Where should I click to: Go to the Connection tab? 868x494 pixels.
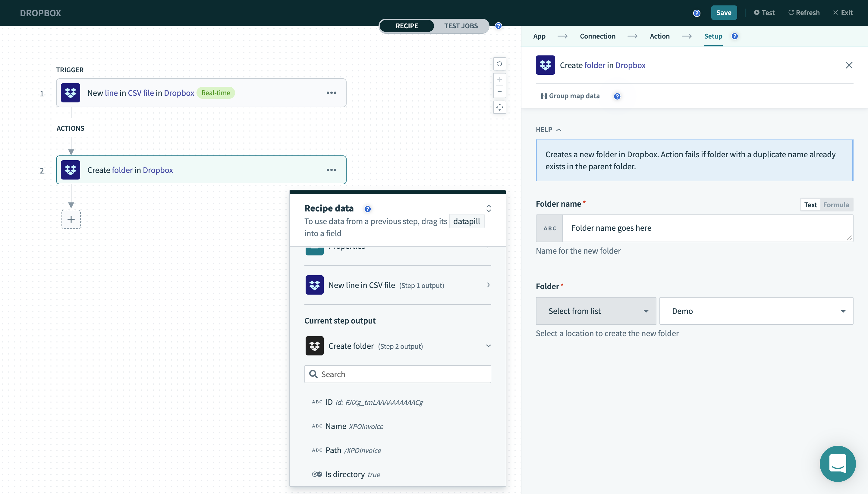pos(597,36)
